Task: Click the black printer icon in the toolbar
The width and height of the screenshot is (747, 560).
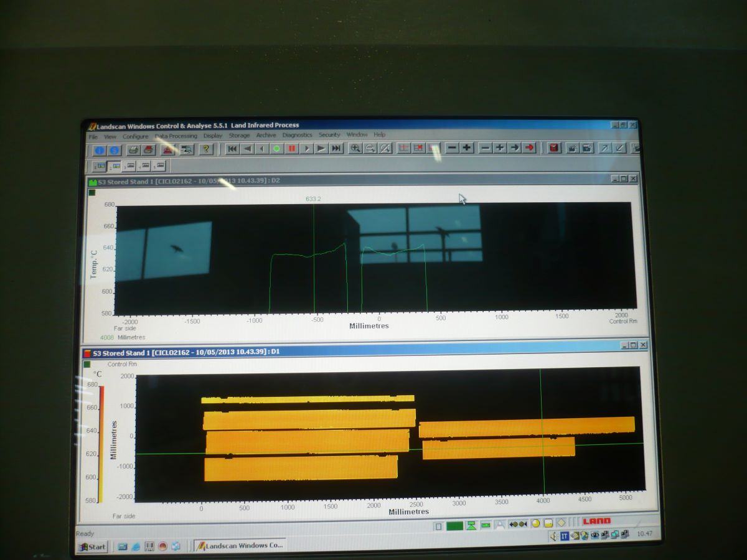Action: [133, 150]
